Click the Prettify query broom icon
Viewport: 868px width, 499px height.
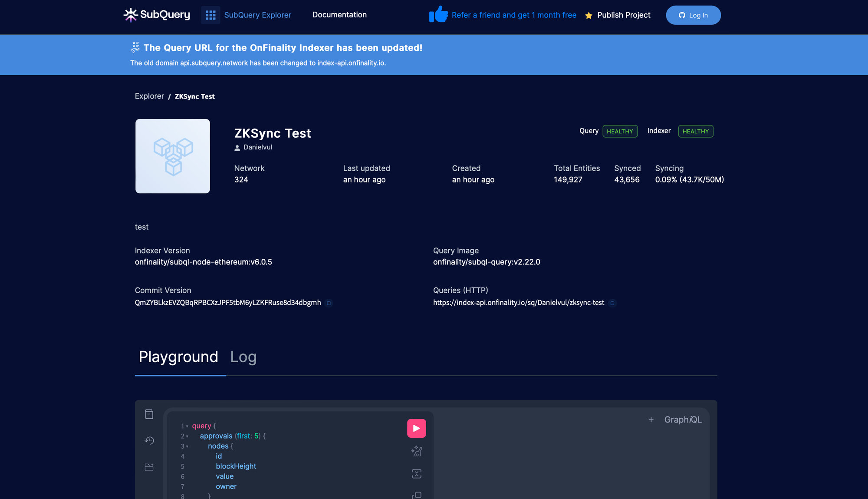pos(416,451)
